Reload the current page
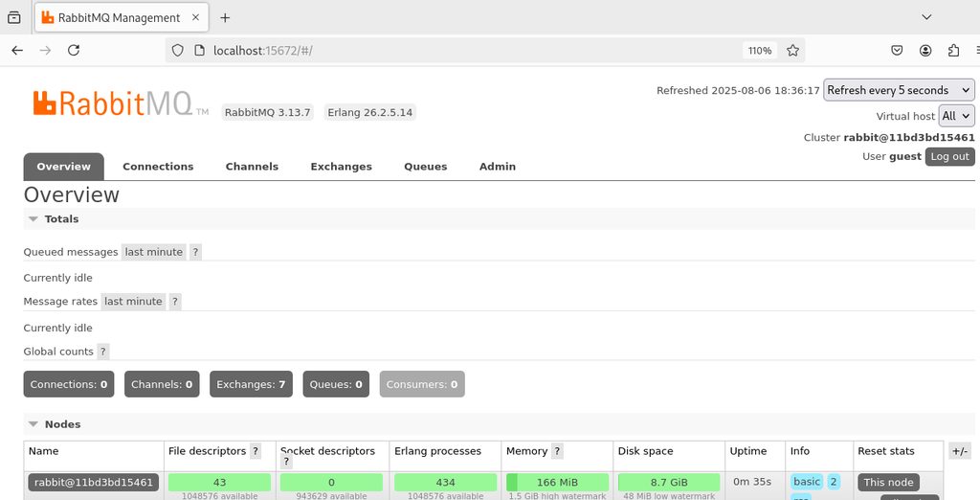Screen dimensions: 980x500 pos(74,51)
